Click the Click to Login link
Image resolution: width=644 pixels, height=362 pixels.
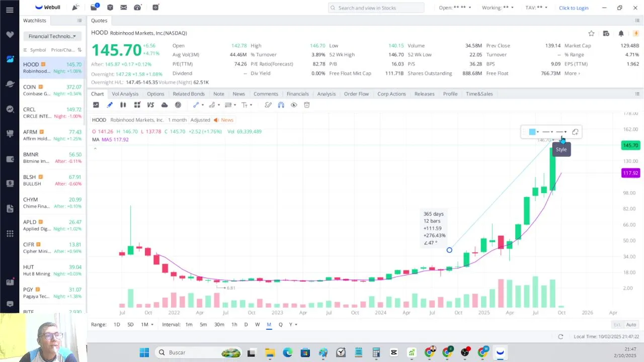pyautogui.click(x=574, y=8)
